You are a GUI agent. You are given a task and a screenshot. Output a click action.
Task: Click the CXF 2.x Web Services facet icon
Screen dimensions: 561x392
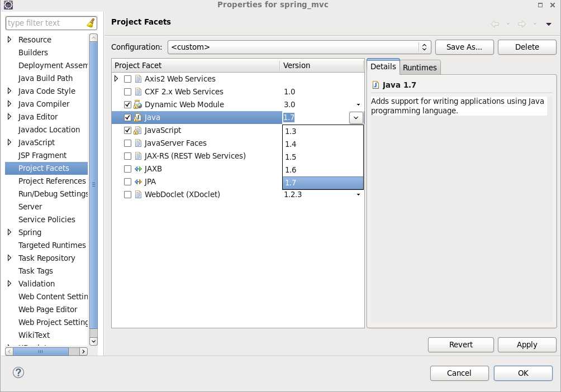point(138,92)
